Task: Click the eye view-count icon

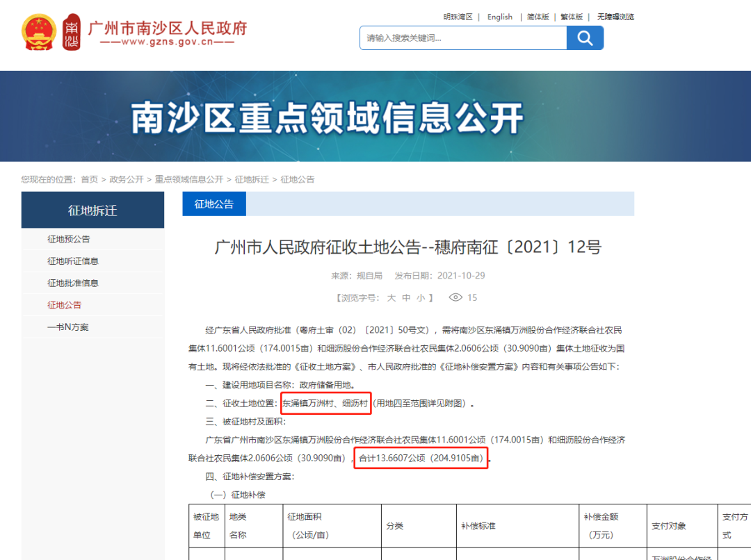Action: tap(455, 297)
